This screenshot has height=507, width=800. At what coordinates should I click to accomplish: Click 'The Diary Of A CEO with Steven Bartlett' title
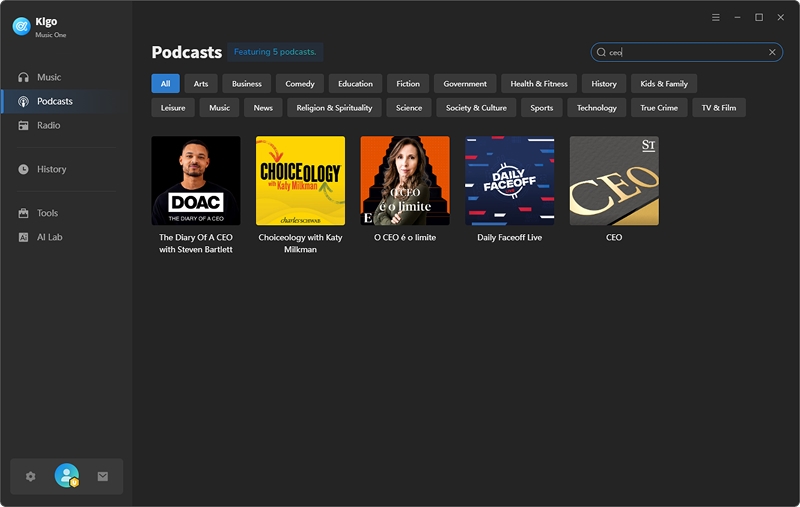click(196, 243)
